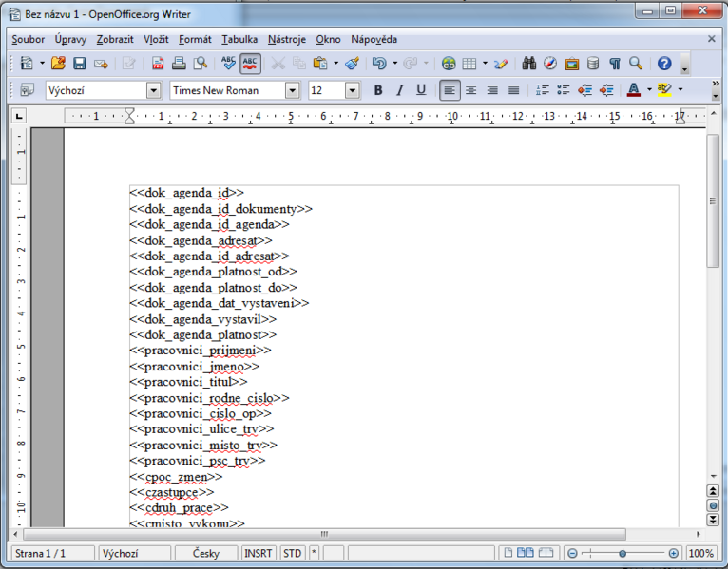Open the Paste options dropdown arrow
728x569 pixels.
coord(335,63)
